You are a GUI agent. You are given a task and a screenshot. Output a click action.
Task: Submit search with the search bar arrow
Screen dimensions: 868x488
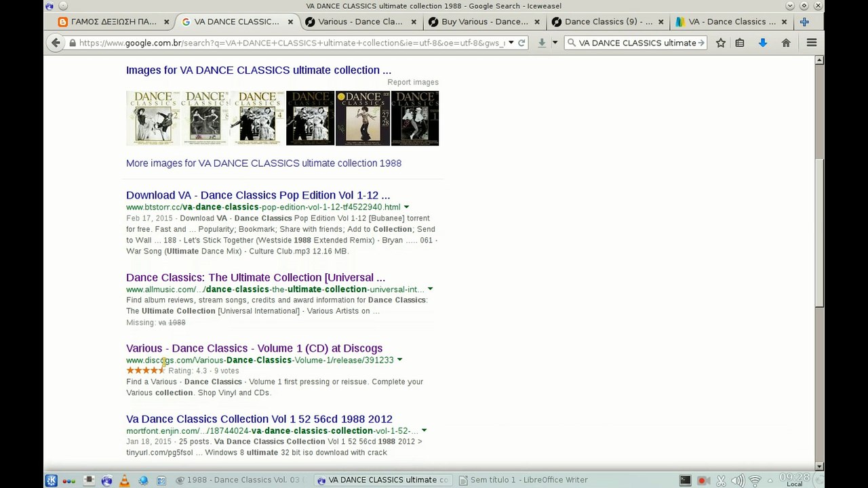(701, 43)
